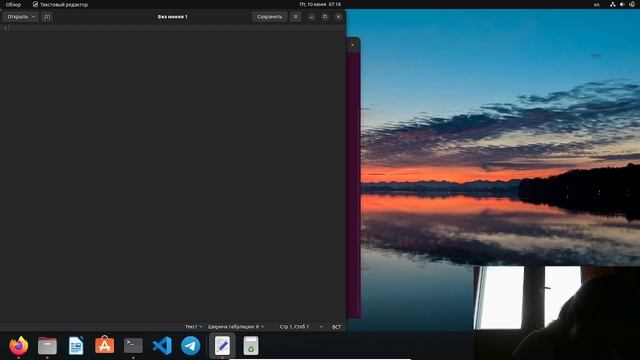Save the document with the Сохранить button

(x=269, y=17)
